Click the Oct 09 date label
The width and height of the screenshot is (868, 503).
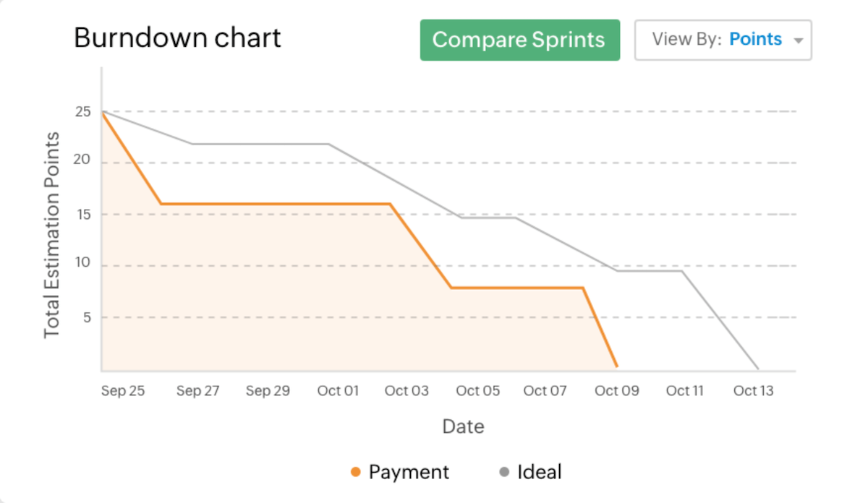(x=617, y=391)
